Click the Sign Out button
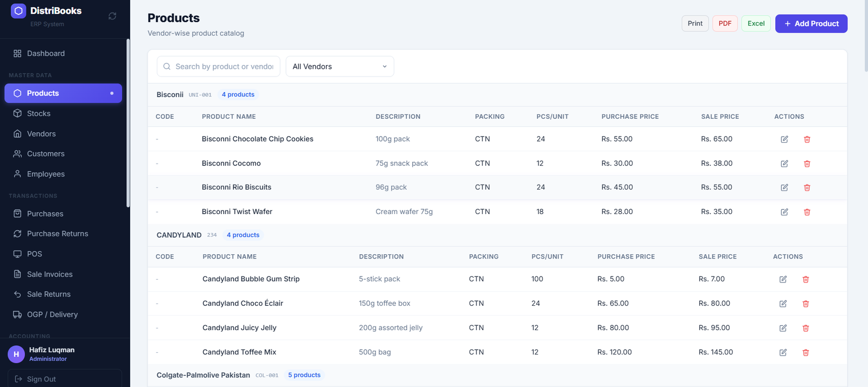 [x=65, y=378]
